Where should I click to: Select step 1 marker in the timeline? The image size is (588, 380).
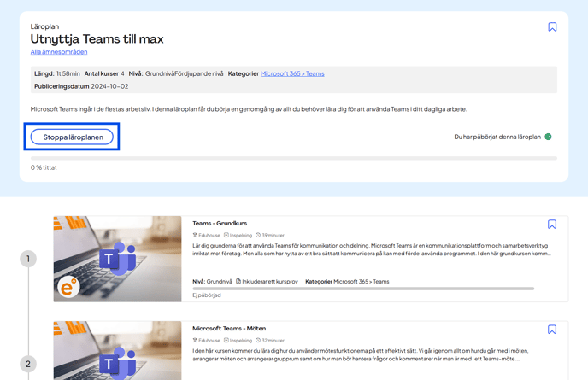tap(28, 259)
